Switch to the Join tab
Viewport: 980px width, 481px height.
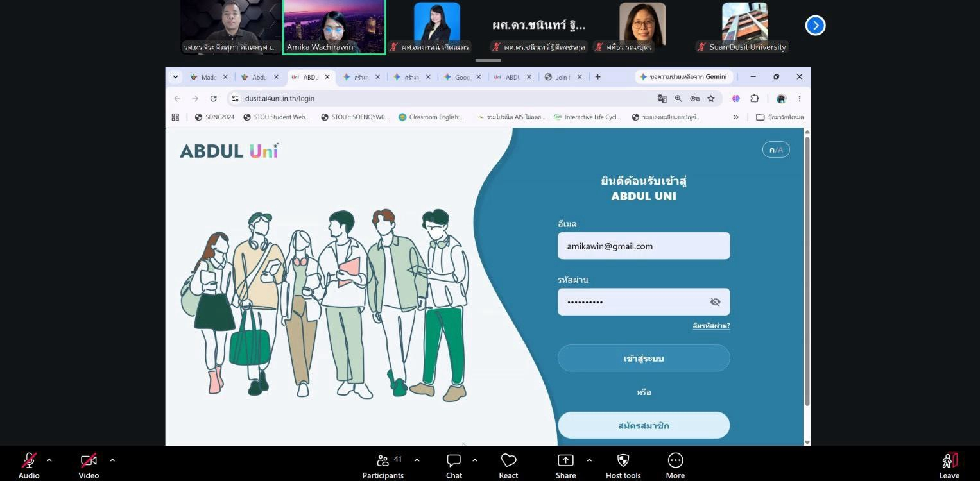click(562, 77)
